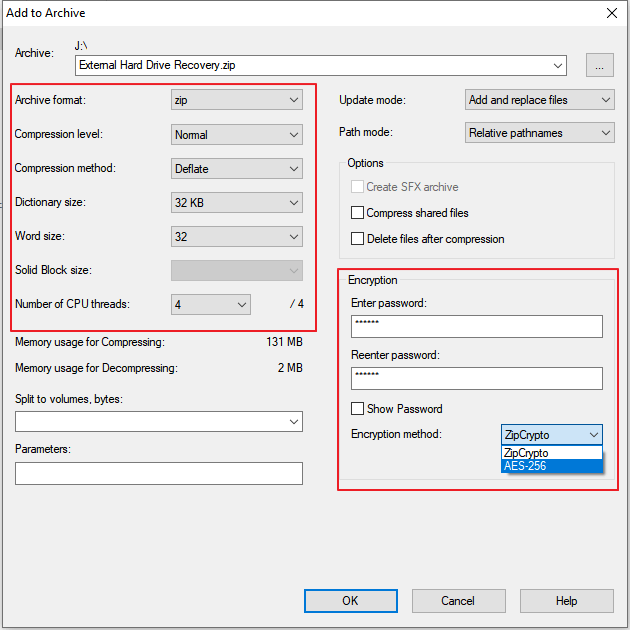
Task: Click the Enter password field
Action: click(x=476, y=327)
